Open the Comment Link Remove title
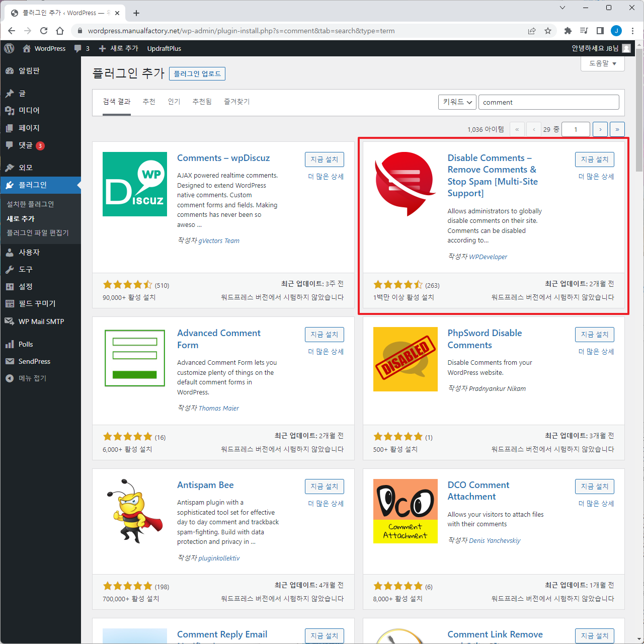The width and height of the screenshot is (644, 644). point(495,634)
